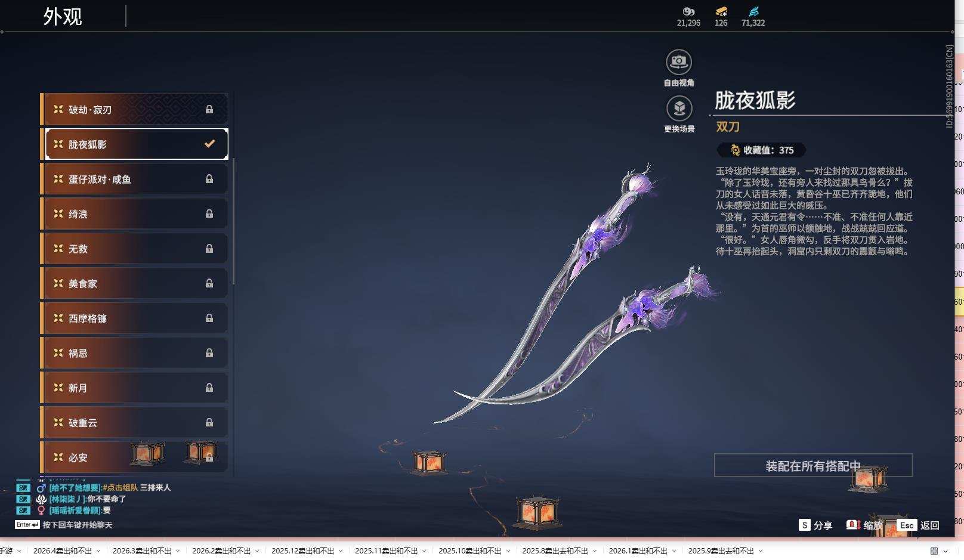Click the lotus icon beside 林柒柒
964x560 pixels.
point(41,499)
